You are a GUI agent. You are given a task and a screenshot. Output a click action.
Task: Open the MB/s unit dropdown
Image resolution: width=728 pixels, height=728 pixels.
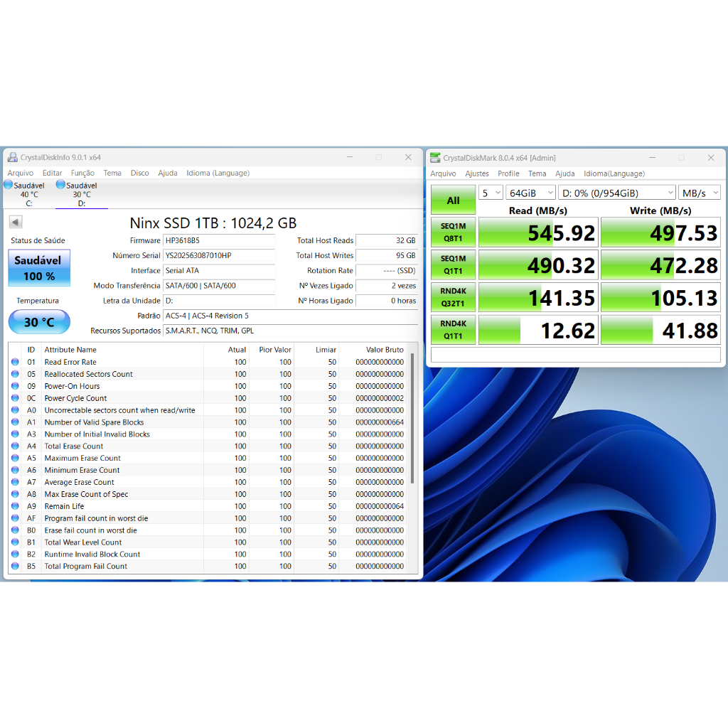pyautogui.click(x=700, y=193)
